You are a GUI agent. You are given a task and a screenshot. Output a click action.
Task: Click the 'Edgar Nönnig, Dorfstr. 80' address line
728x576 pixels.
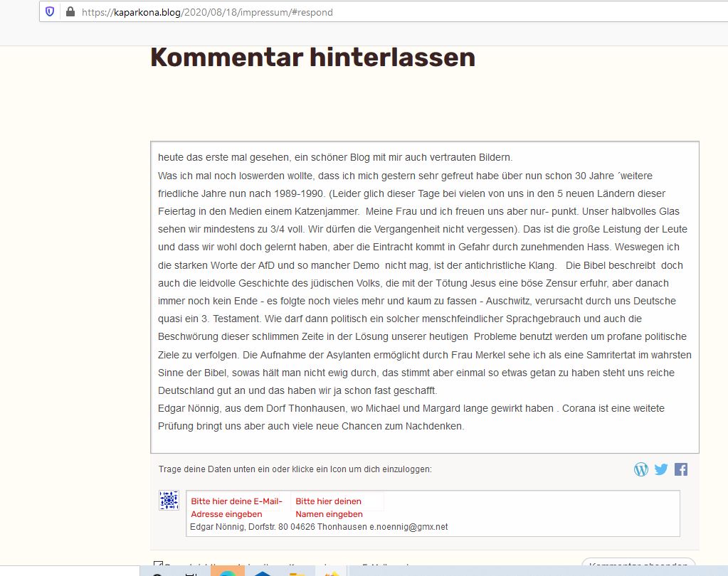pos(318,527)
